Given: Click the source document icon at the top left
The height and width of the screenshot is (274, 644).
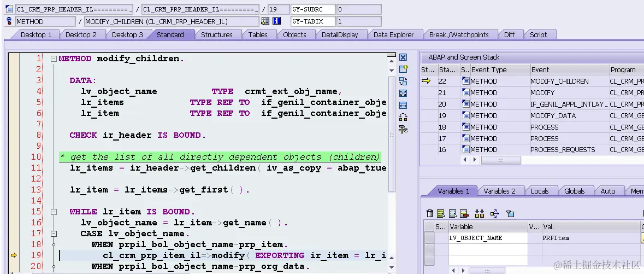Looking at the screenshot, I should pyautogui.click(x=9, y=9).
